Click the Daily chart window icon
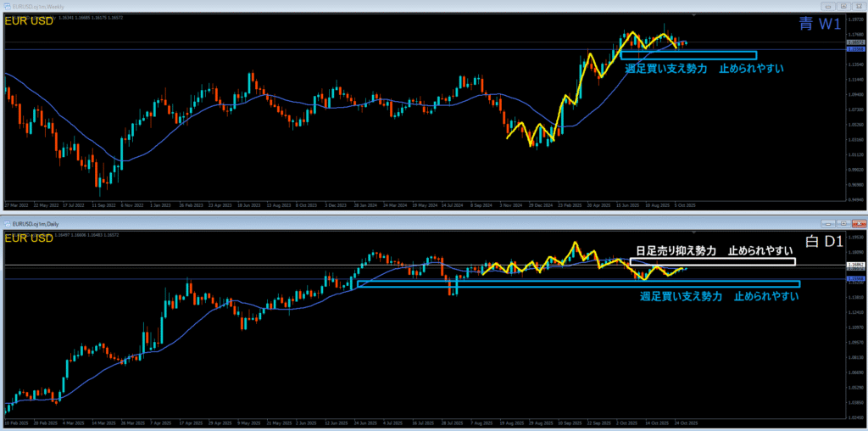The width and height of the screenshot is (868, 431). [x=7, y=221]
